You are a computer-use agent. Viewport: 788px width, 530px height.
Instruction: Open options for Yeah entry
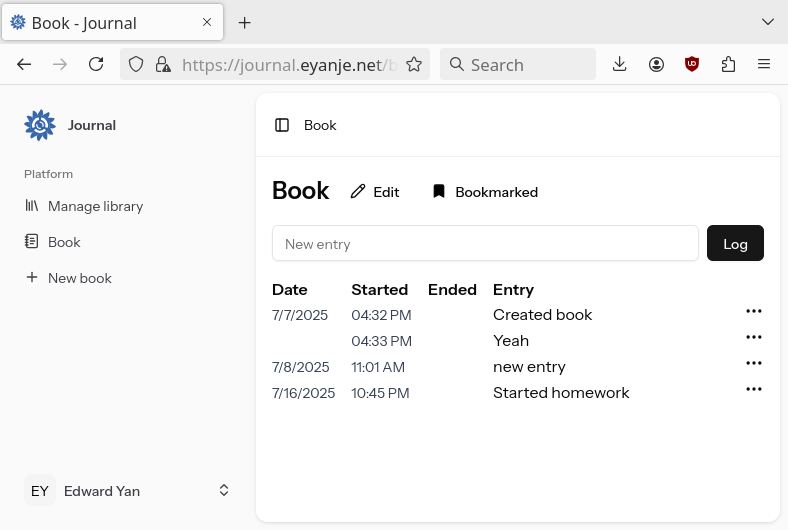coord(753,338)
